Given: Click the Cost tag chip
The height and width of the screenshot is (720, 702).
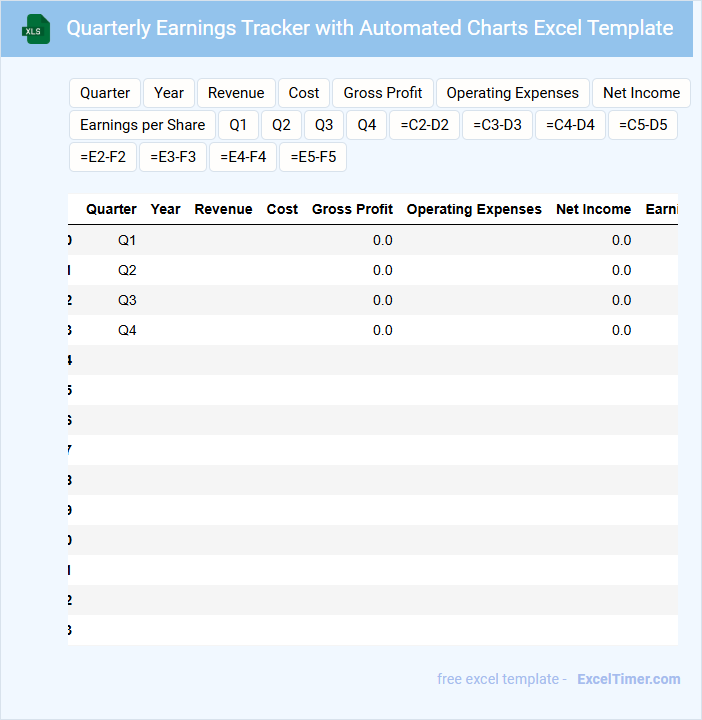Looking at the screenshot, I should click(x=304, y=93).
